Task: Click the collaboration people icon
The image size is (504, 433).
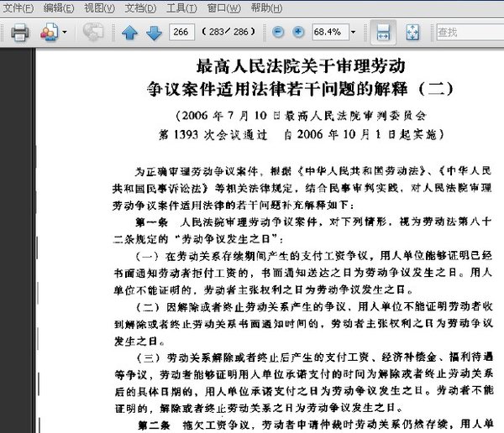Action: pyautogui.click(x=50, y=32)
